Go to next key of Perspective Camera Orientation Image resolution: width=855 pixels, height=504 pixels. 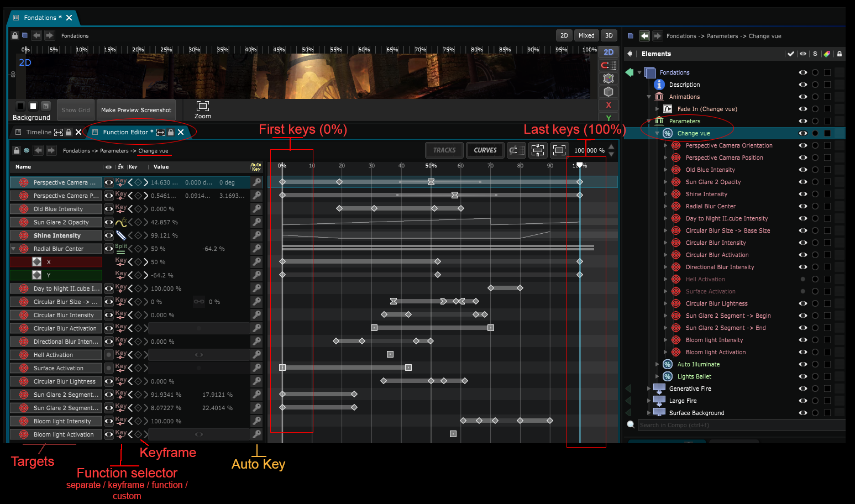[146, 182]
